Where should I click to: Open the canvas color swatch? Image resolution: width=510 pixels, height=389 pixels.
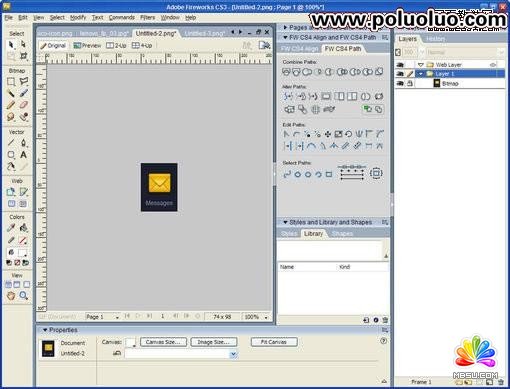(x=130, y=342)
